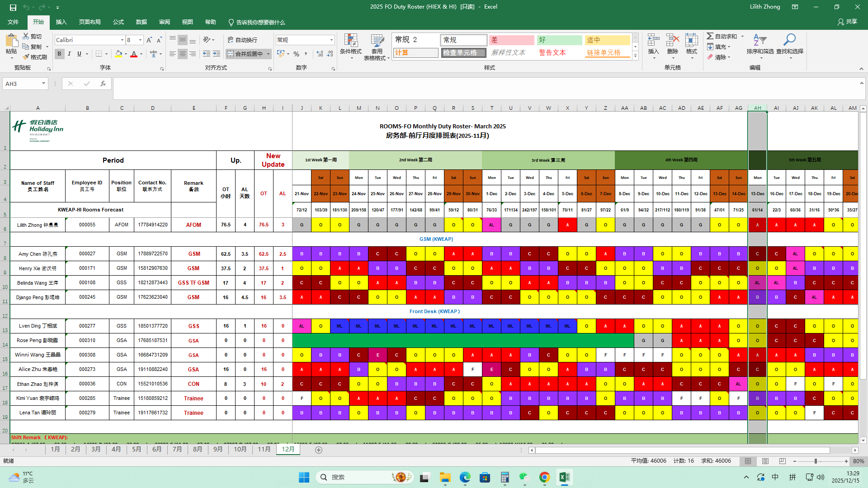Open Chrome from the taskbar
The width and height of the screenshot is (868, 488).
544,477
